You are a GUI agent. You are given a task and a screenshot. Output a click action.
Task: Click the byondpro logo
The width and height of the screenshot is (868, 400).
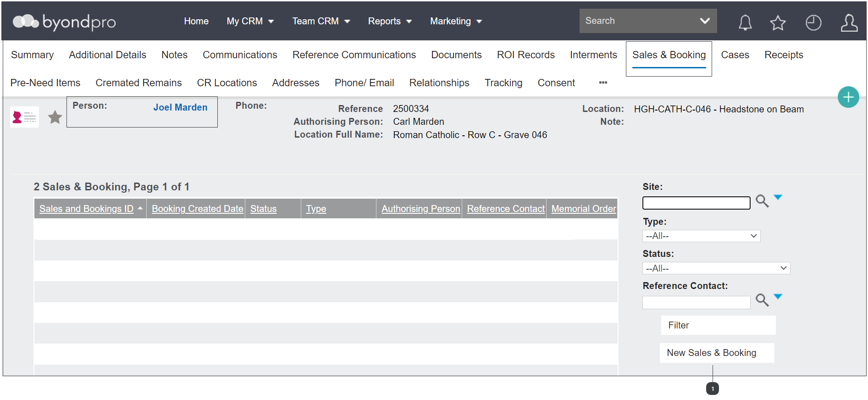[x=64, y=22]
